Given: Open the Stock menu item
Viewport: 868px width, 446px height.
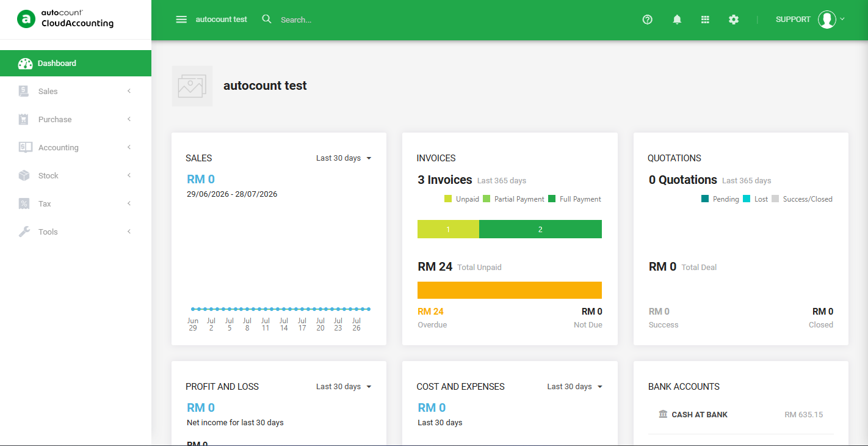Looking at the screenshot, I should coord(76,175).
